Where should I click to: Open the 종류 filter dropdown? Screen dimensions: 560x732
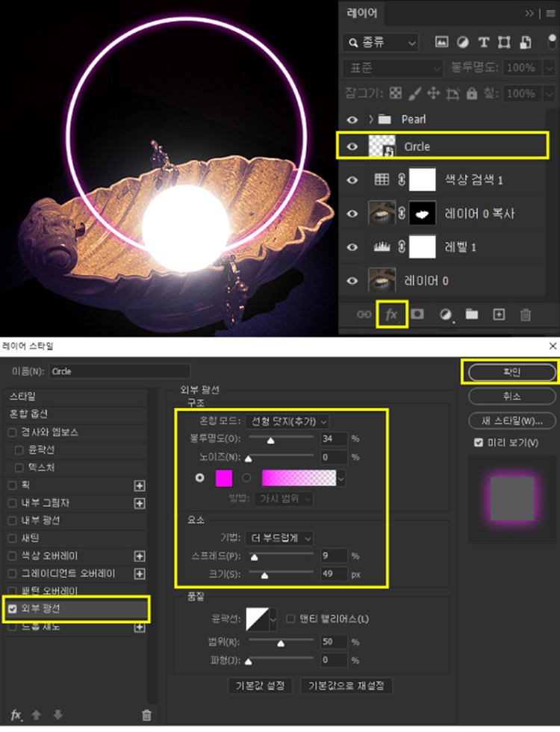coord(380,43)
